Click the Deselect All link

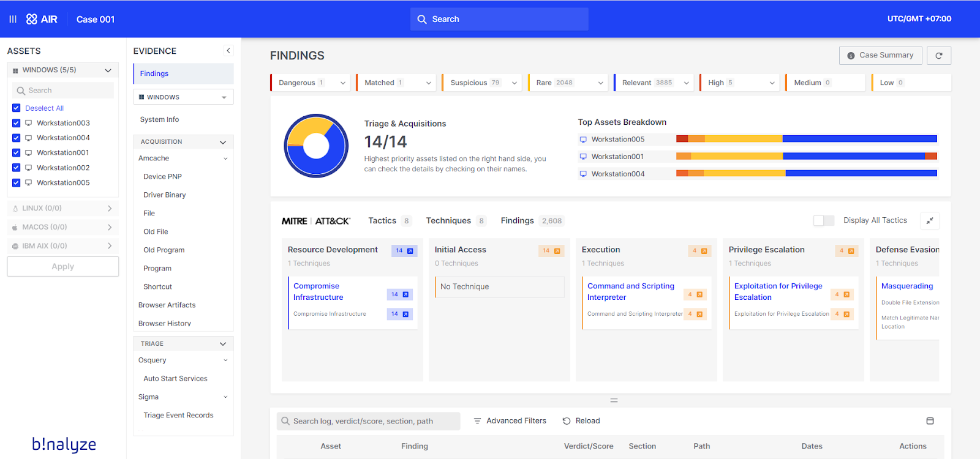pos(44,108)
